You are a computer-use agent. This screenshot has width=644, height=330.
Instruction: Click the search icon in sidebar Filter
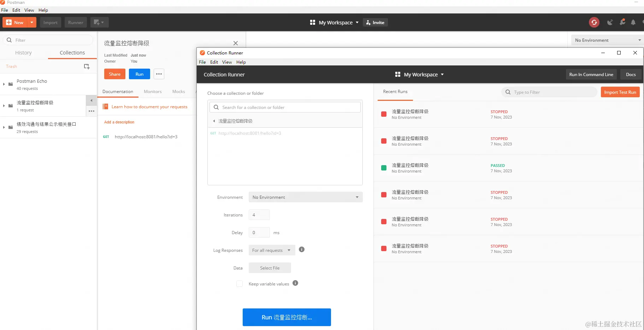(x=9, y=40)
